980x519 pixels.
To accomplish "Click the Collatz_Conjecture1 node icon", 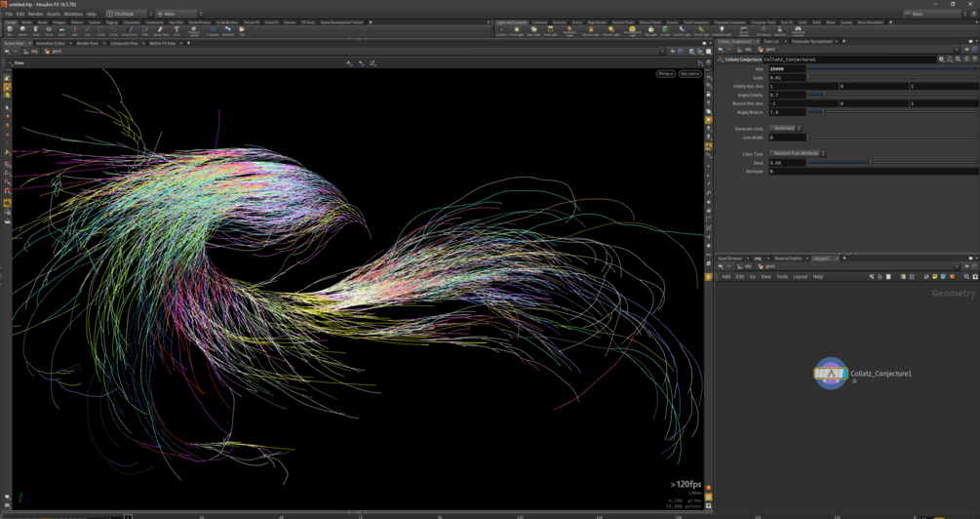I will point(831,374).
